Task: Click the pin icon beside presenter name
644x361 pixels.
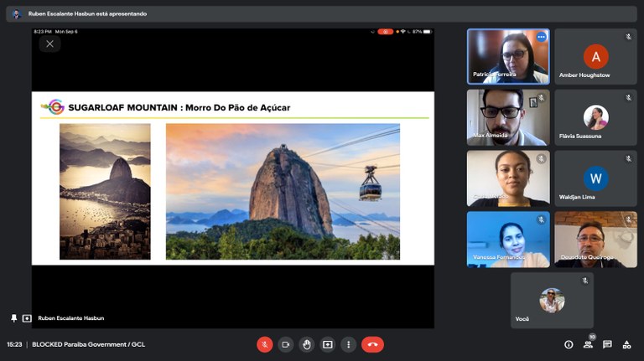Action: 13,318
